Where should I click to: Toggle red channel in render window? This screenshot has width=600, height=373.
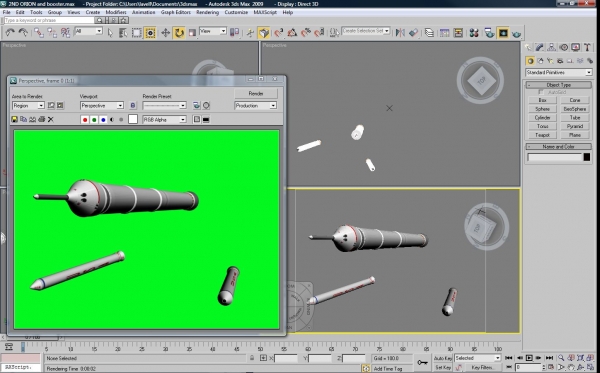(x=85, y=120)
